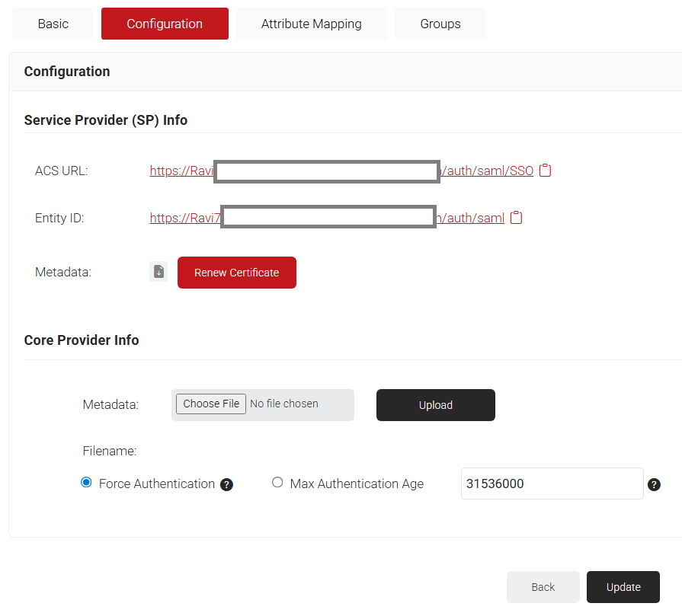Open help tooltip for Force Authentication

pyautogui.click(x=226, y=484)
